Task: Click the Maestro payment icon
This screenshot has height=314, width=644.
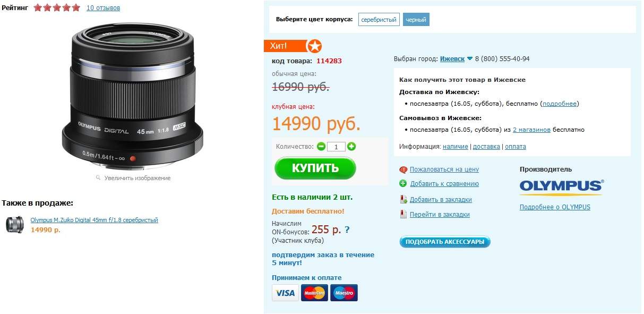Action: point(344,293)
